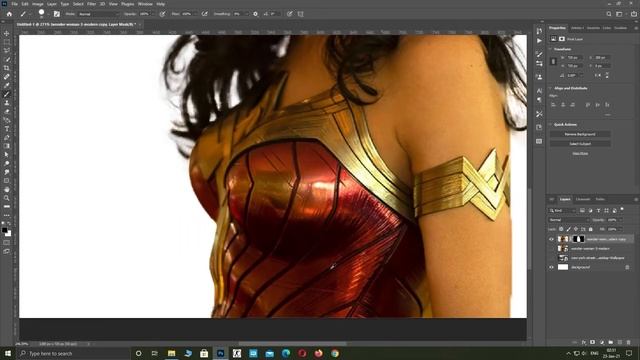Click the lock icon on background layer

pyautogui.click(x=627, y=267)
